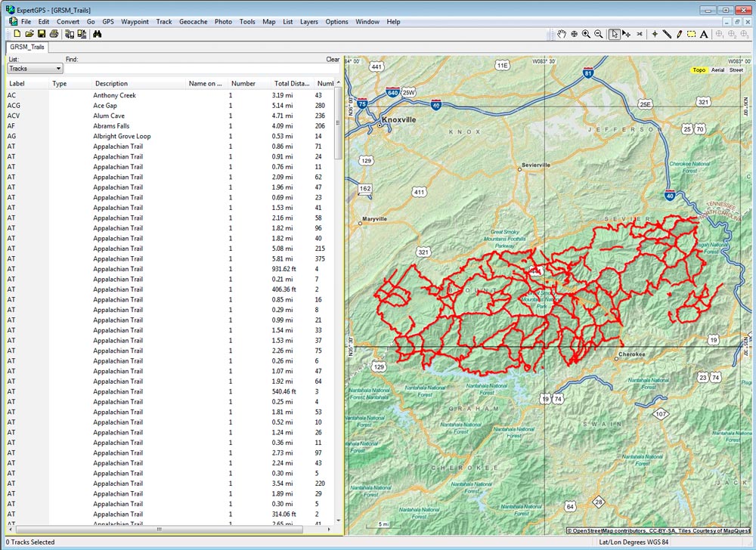Select the Anthony Creek track row
This screenshot has width=756, height=550.
click(169, 95)
